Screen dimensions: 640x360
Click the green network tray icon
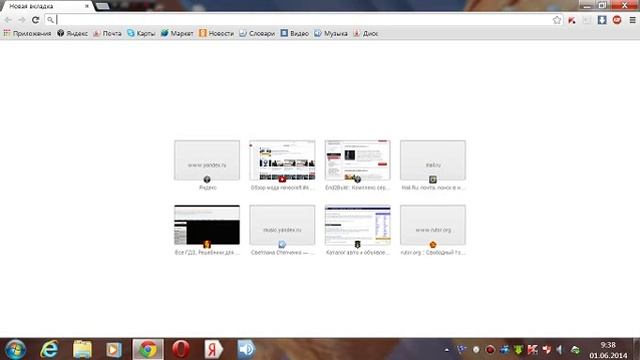575,350
